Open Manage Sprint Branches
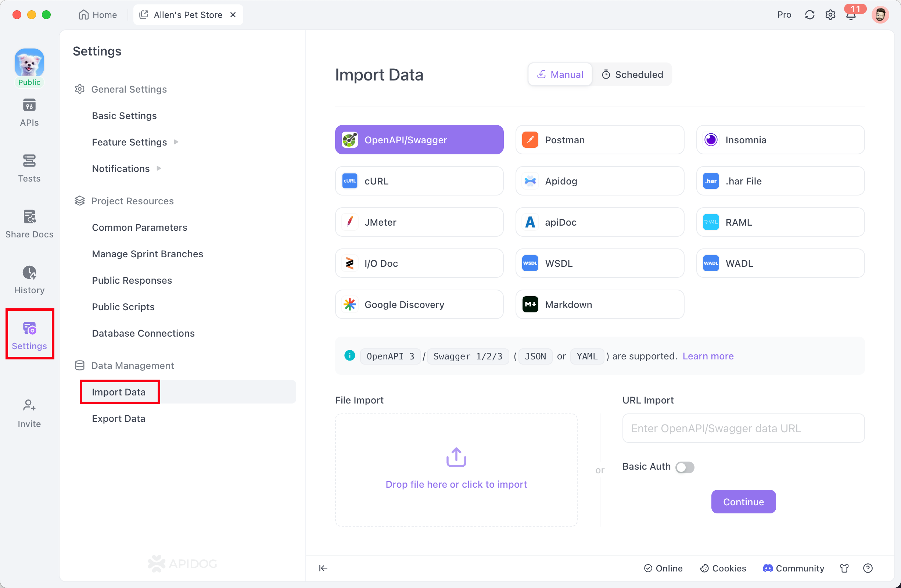 tap(147, 254)
